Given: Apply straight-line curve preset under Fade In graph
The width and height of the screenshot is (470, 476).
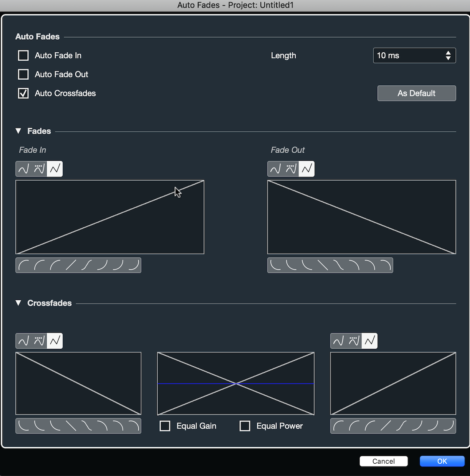Looking at the screenshot, I should coord(71,265).
